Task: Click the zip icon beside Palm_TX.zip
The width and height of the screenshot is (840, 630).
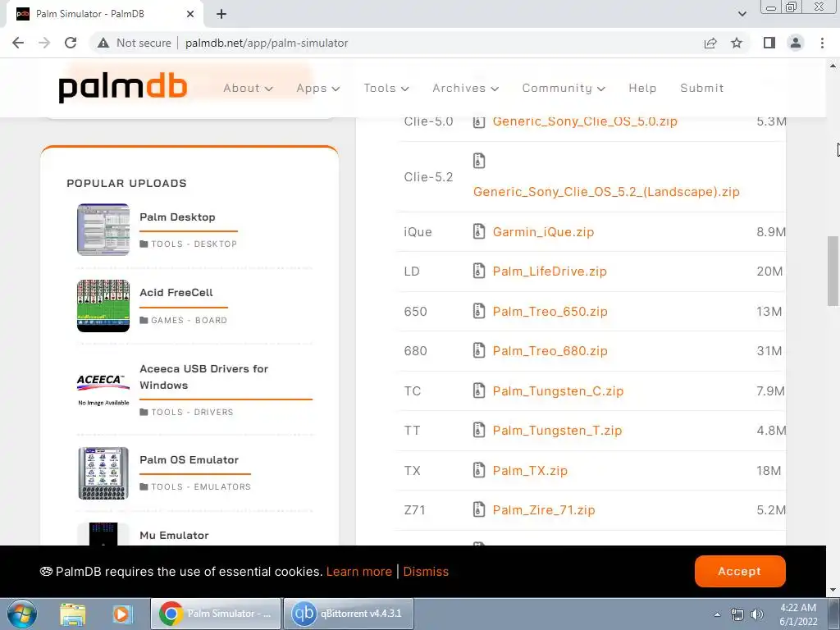Action: (479, 470)
